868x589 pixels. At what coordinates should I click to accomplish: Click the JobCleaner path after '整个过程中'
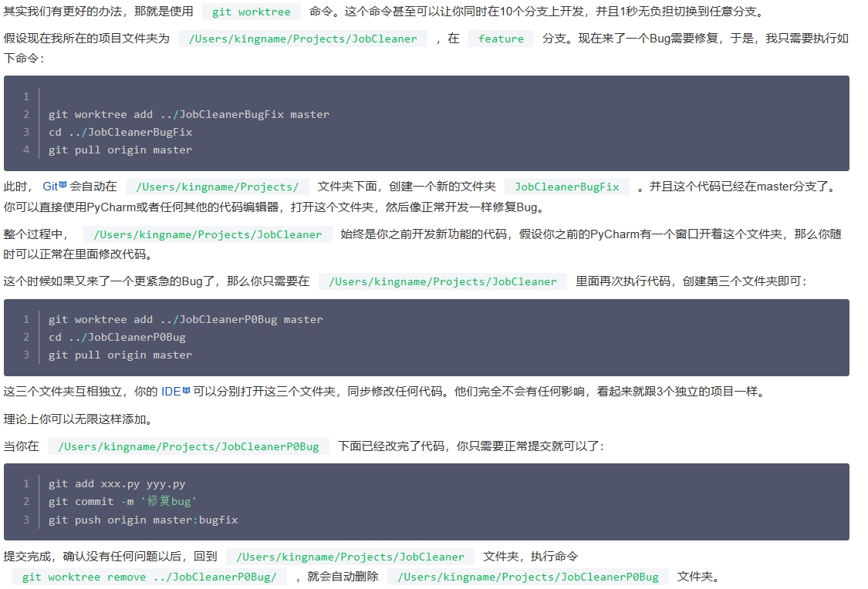coord(208,234)
